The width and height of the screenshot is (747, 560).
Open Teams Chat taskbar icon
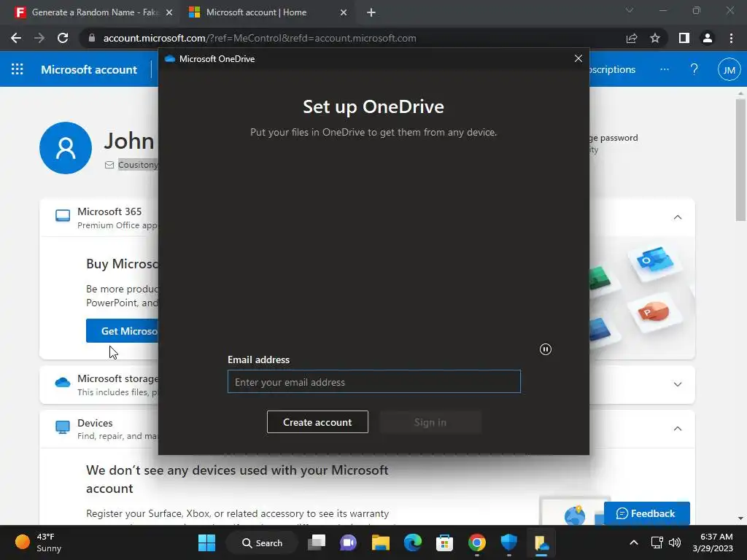(348, 542)
